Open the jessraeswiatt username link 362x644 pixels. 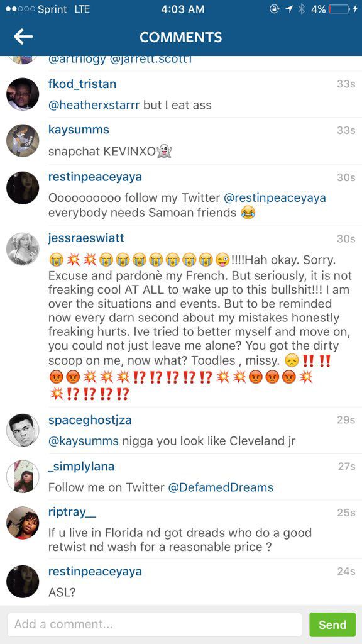tap(86, 238)
